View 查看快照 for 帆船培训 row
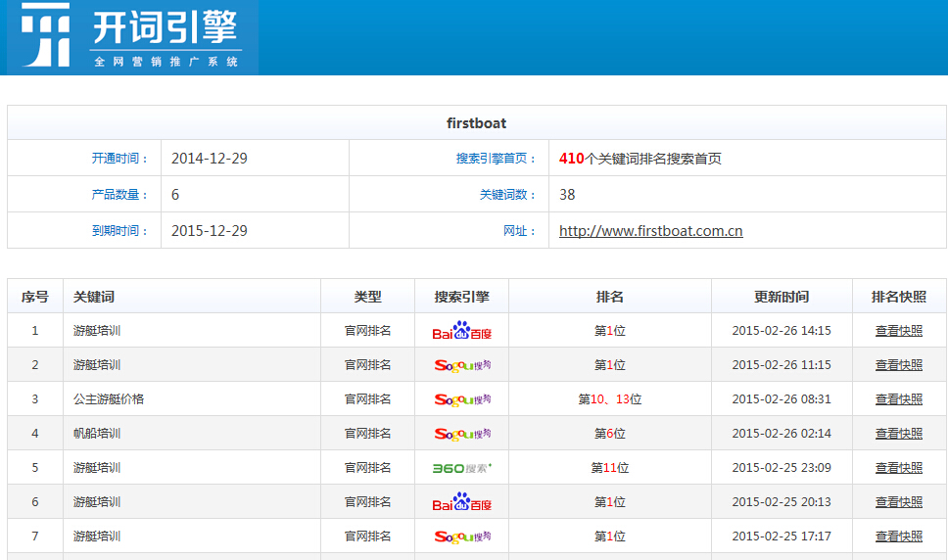948x560 pixels. pyautogui.click(x=898, y=433)
